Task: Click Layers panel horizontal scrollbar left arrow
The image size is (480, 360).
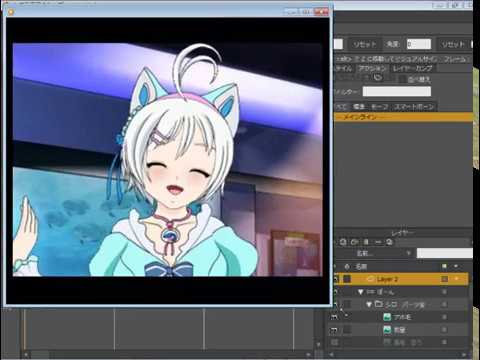Action: click(x=331, y=354)
